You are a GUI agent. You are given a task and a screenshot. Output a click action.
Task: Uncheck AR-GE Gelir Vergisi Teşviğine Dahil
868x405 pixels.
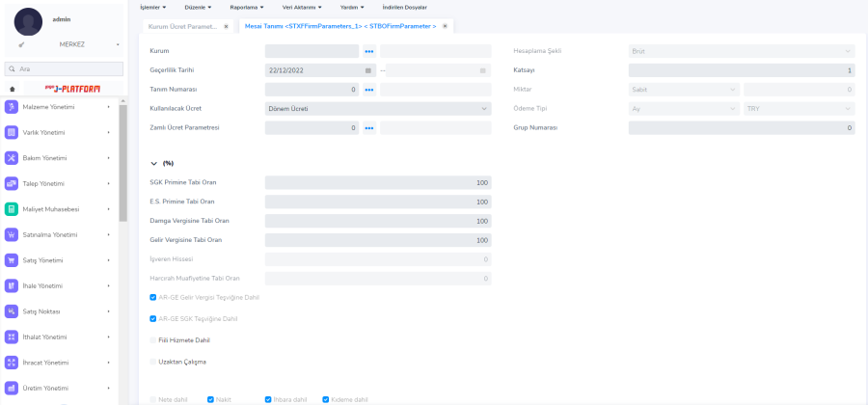[153, 297]
